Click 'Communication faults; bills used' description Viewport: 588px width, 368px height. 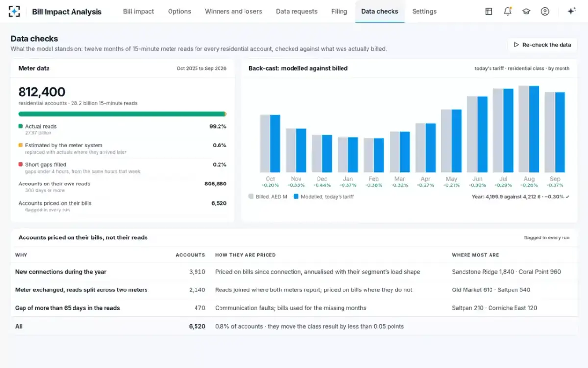coord(291,308)
